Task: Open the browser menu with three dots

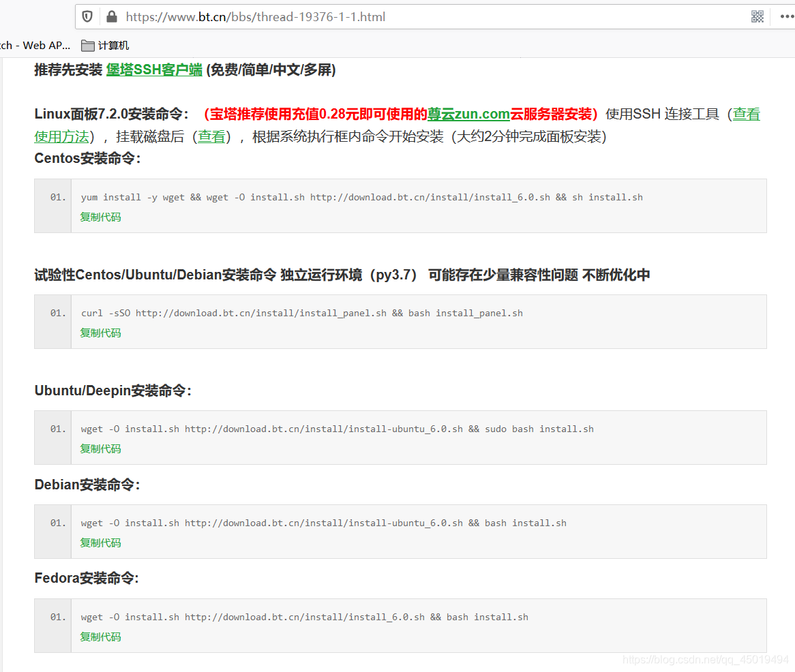Action: 787,16
